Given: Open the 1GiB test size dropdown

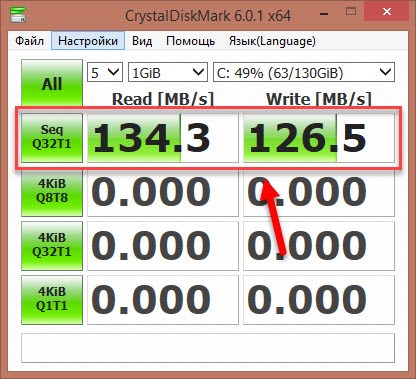Looking at the screenshot, I should tap(168, 72).
